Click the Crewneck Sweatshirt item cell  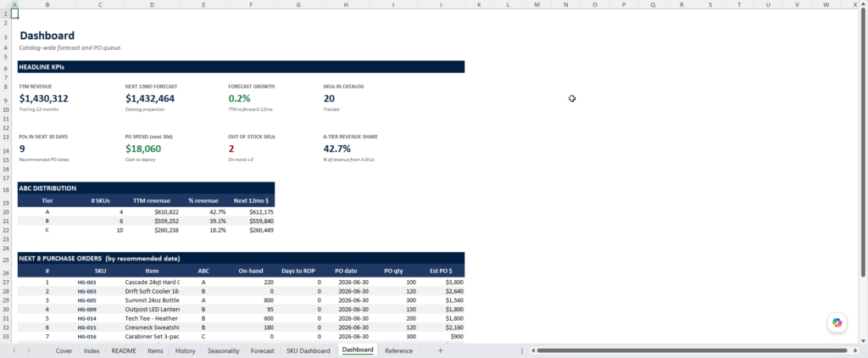(153, 327)
